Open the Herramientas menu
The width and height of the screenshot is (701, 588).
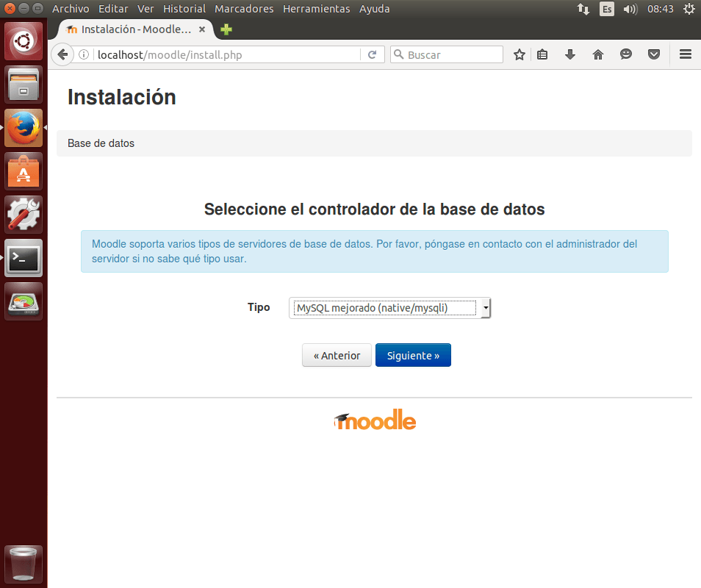tap(317, 9)
